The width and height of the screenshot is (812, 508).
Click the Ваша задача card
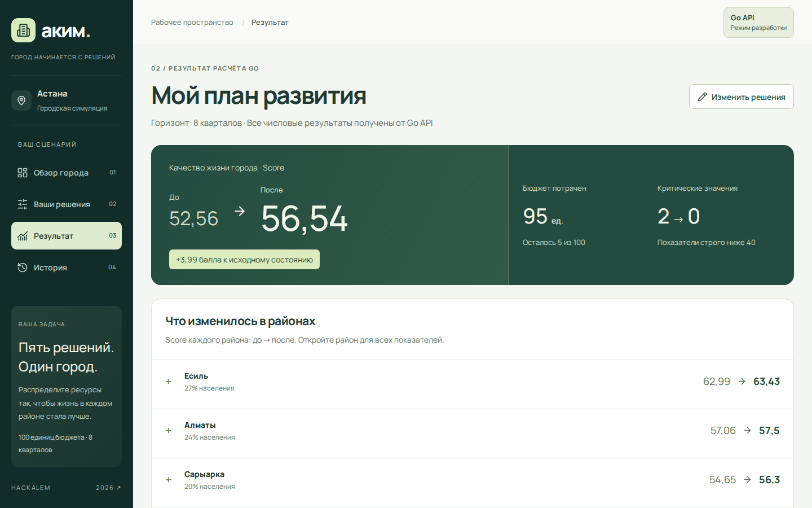pos(67,387)
